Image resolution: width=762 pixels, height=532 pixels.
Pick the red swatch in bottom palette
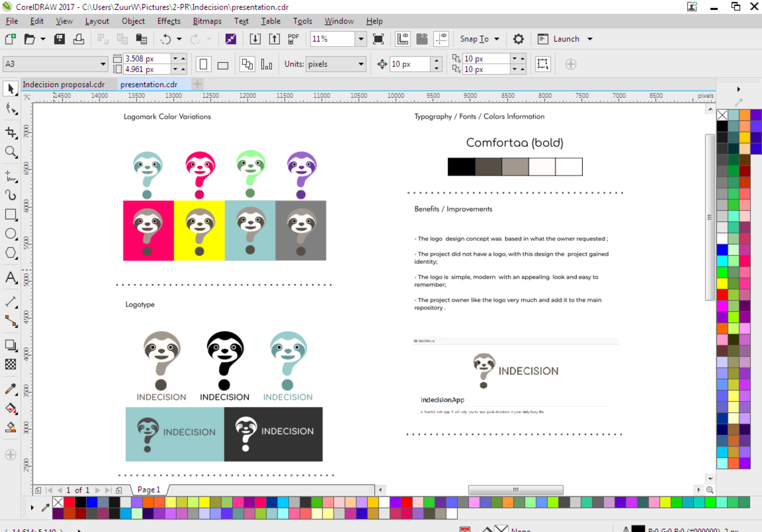click(x=69, y=502)
